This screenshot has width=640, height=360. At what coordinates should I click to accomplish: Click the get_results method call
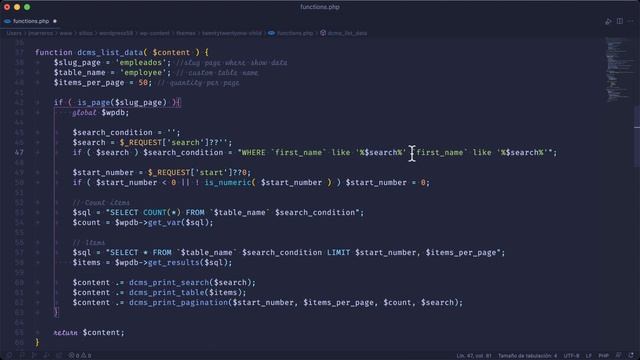tap(173, 262)
